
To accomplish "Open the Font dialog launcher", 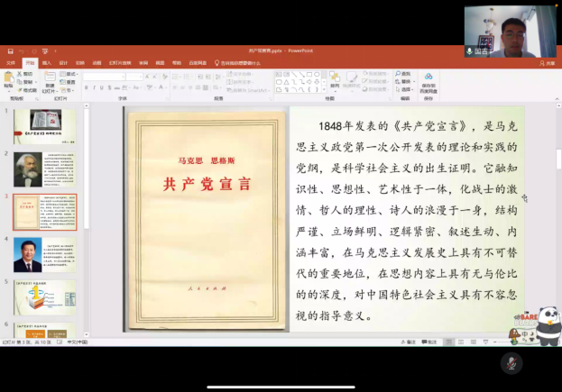I will (167, 99).
